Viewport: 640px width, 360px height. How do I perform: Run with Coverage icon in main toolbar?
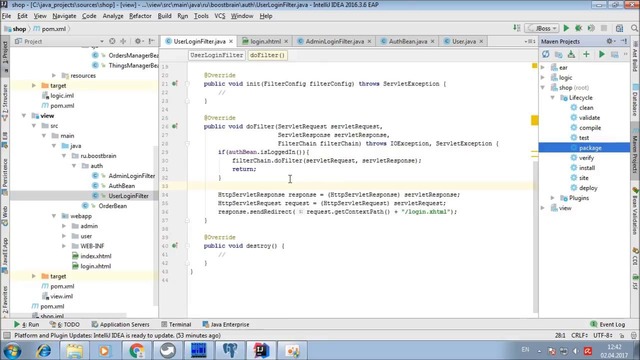click(591, 28)
